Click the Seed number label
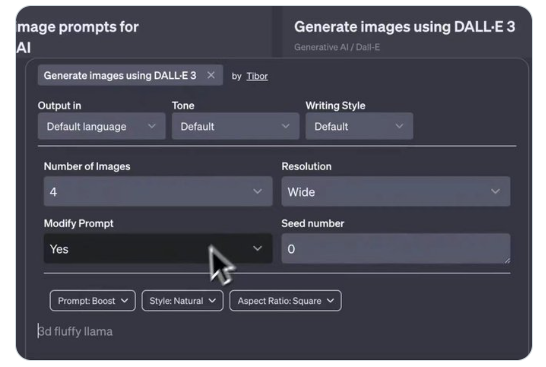The width and height of the screenshot is (546, 367). click(x=313, y=224)
